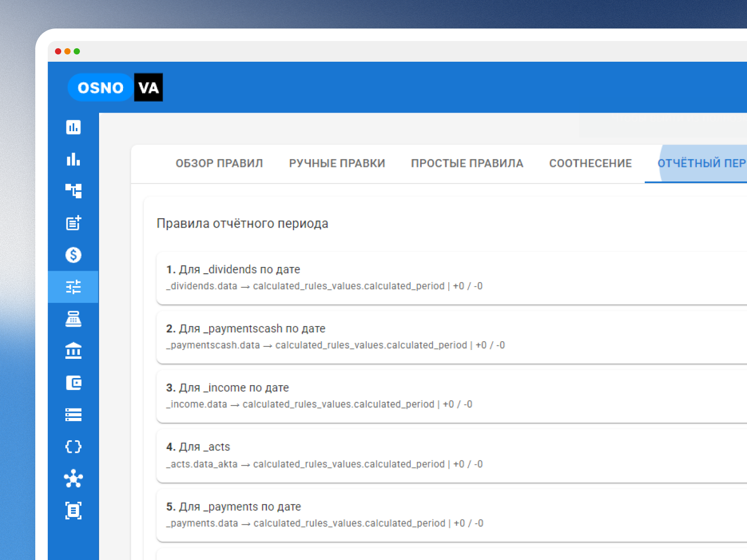
Task: Open the curly braces icon in sidebar
Action: tap(73, 446)
